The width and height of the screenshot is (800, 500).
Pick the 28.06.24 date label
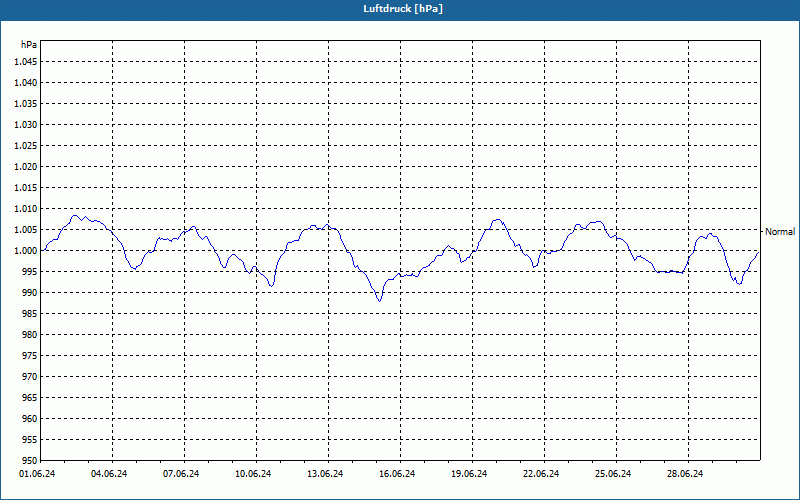pyautogui.click(x=685, y=474)
